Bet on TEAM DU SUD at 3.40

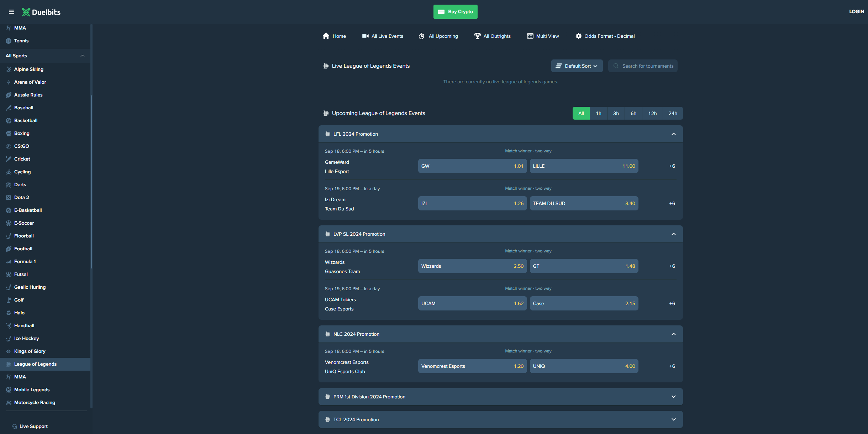[584, 203]
